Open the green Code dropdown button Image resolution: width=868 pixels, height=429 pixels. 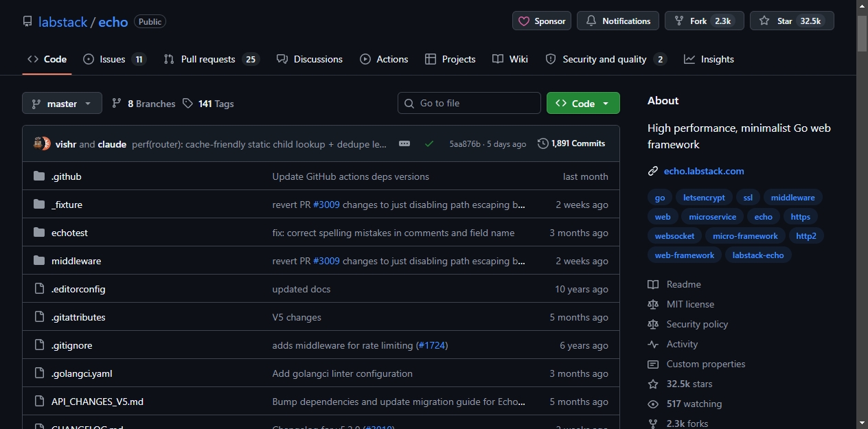[583, 103]
